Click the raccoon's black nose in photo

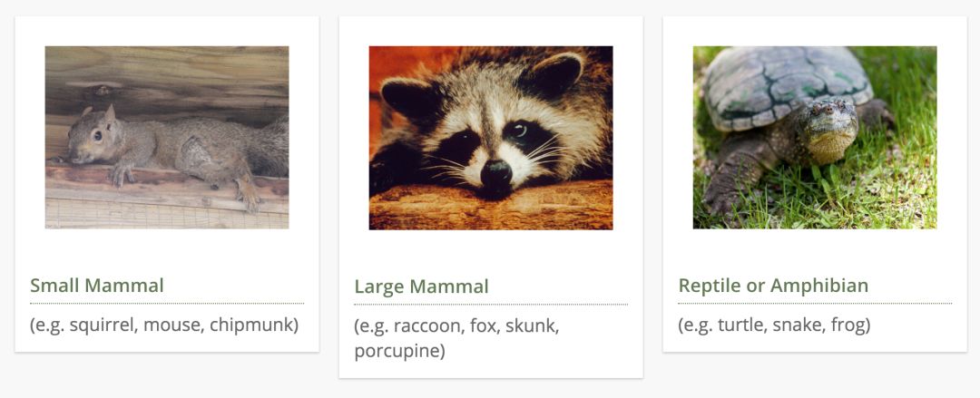pyautogui.click(x=496, y=171)
